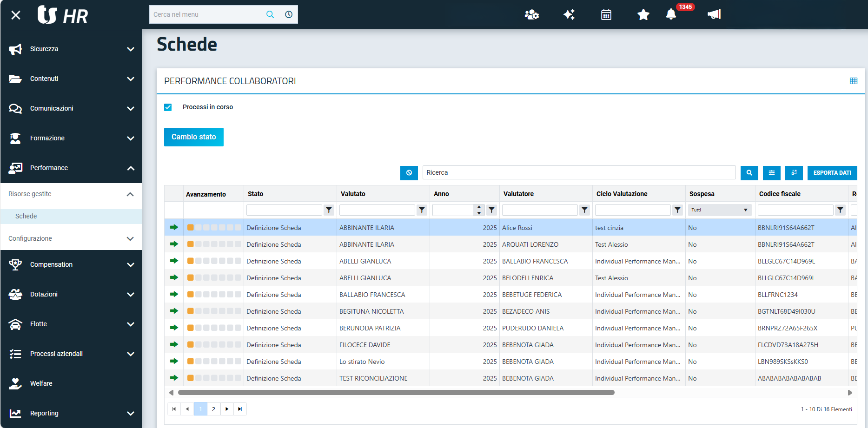Open the Welfare menu item
This screenshot has height=428, width=868.
click(x=41, y=383)
